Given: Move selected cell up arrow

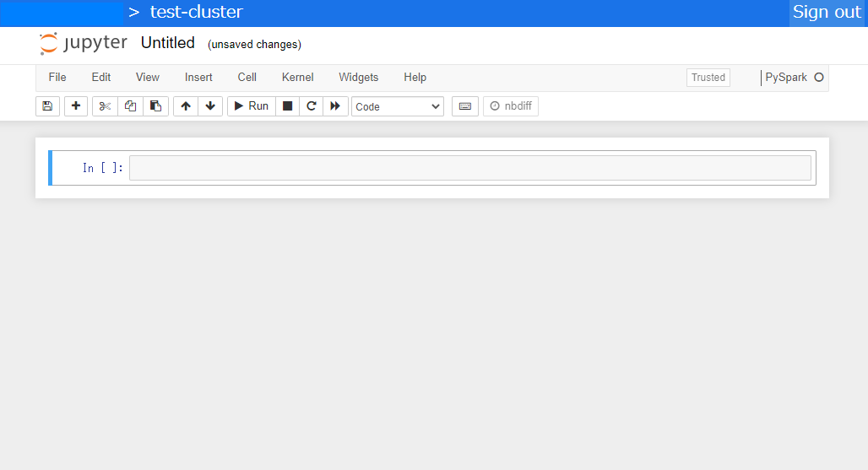Looking at the screenshot, I should point(186,106).
